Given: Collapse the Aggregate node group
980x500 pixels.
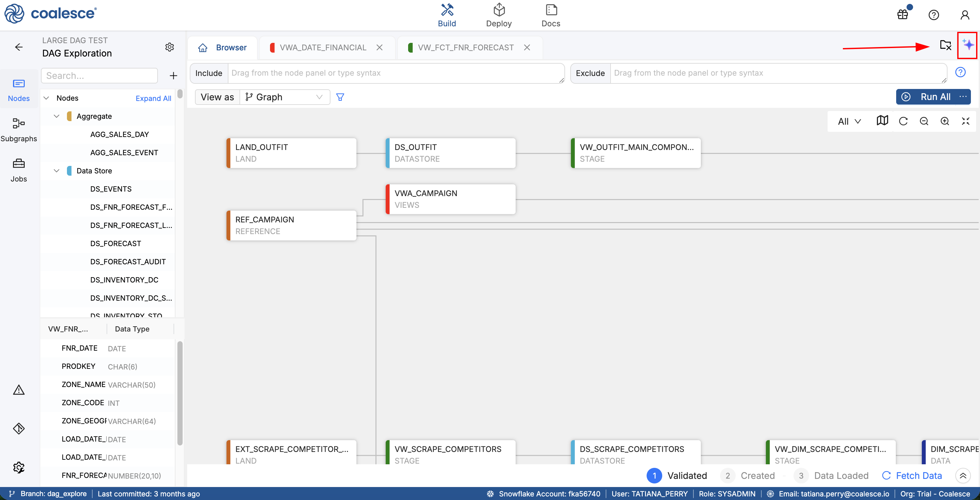Looking at the screenshot, I should tap(56, 116).
